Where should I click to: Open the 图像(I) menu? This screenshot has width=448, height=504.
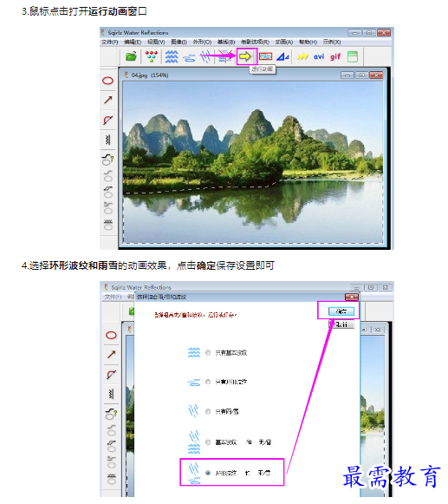(x=179, y=43)
